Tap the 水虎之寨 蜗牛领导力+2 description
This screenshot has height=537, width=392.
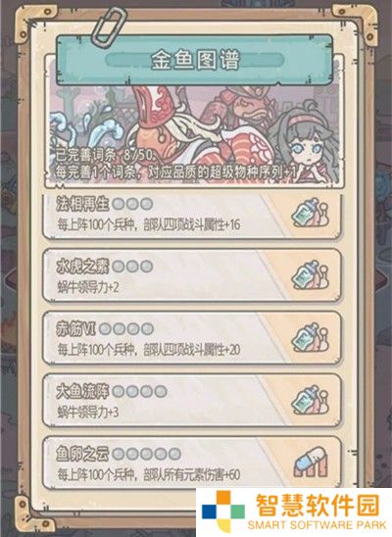(88, 287)
